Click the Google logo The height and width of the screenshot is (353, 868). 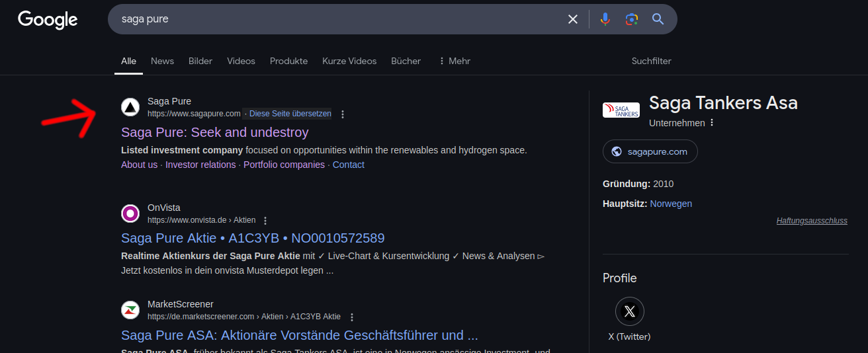[x=48, y=20]
